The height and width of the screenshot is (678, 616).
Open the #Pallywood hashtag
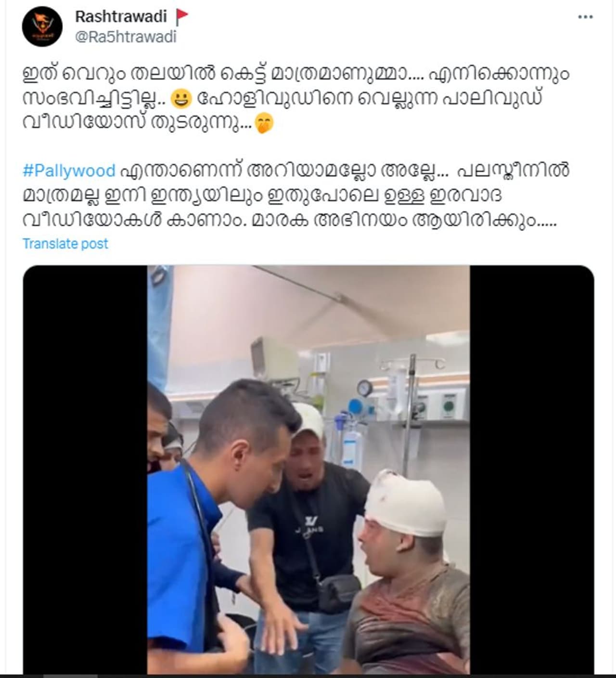click(69, 170)
